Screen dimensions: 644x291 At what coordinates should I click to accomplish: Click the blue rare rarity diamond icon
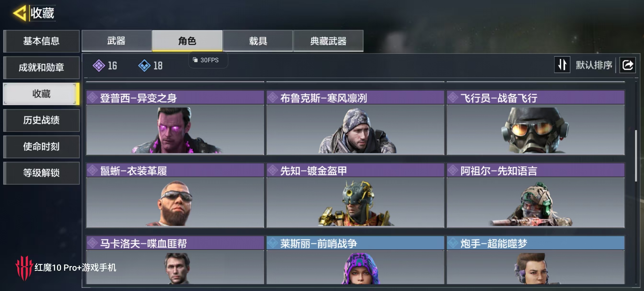tap(144, 66)
